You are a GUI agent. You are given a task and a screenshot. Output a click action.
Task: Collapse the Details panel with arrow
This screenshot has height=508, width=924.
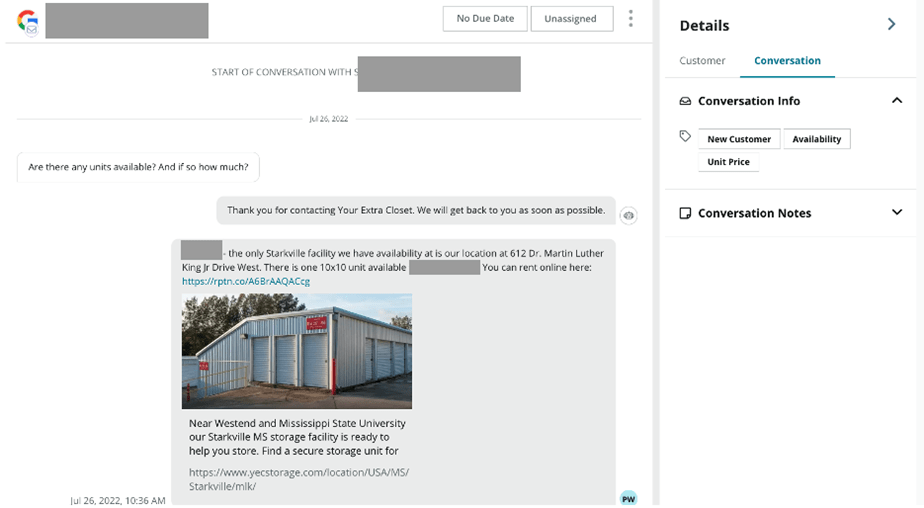[x=891, y=25]
